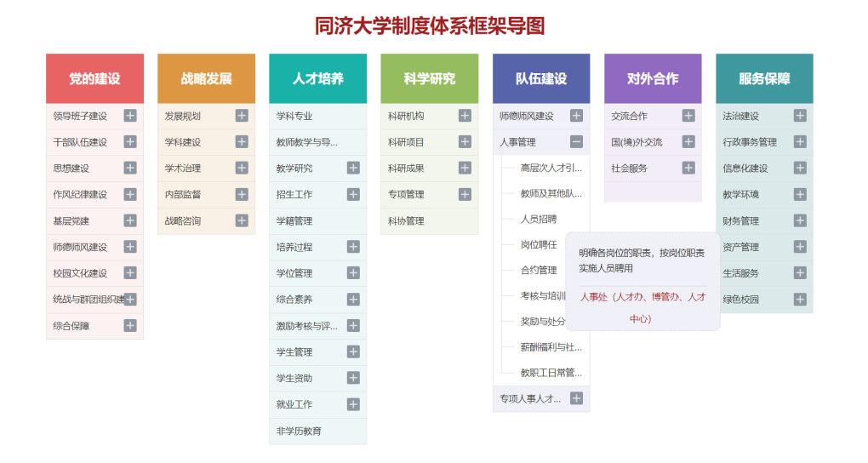
Task: Expand 思想建设 plus icon
Action: coord(130,168)
